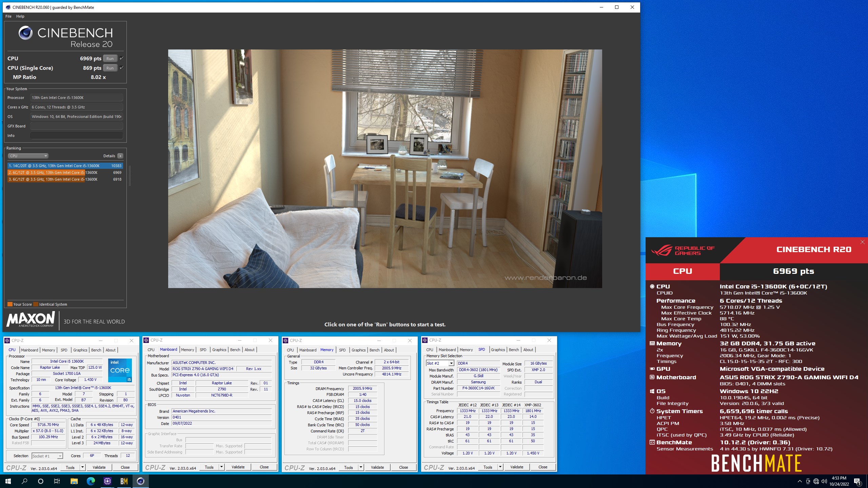Open Tools dropdown arrow in SPD window
The width and height of the screenshot is (868, 488).
click(x=500, y=467)
